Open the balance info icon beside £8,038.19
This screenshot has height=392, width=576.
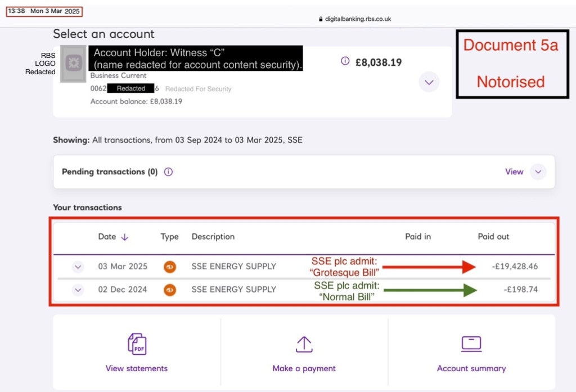click(345, 61)
